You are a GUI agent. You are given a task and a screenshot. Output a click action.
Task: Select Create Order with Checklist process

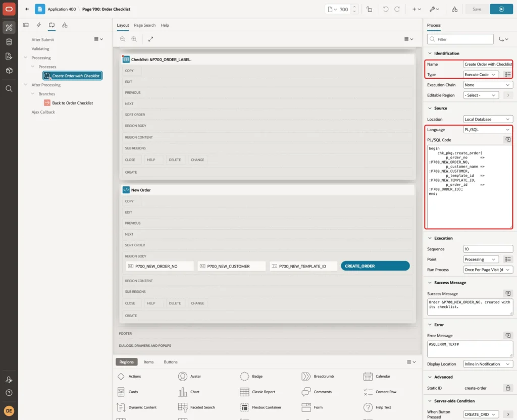(73, 76)
